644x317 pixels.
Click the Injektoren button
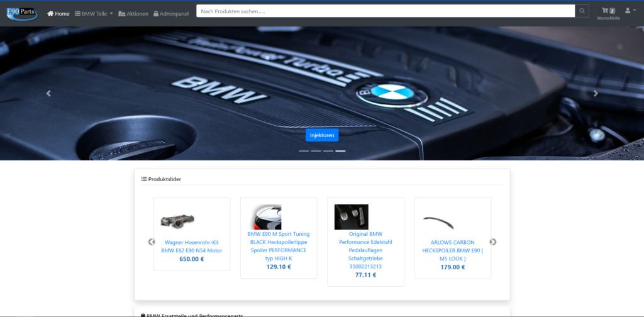coord(322,135)
